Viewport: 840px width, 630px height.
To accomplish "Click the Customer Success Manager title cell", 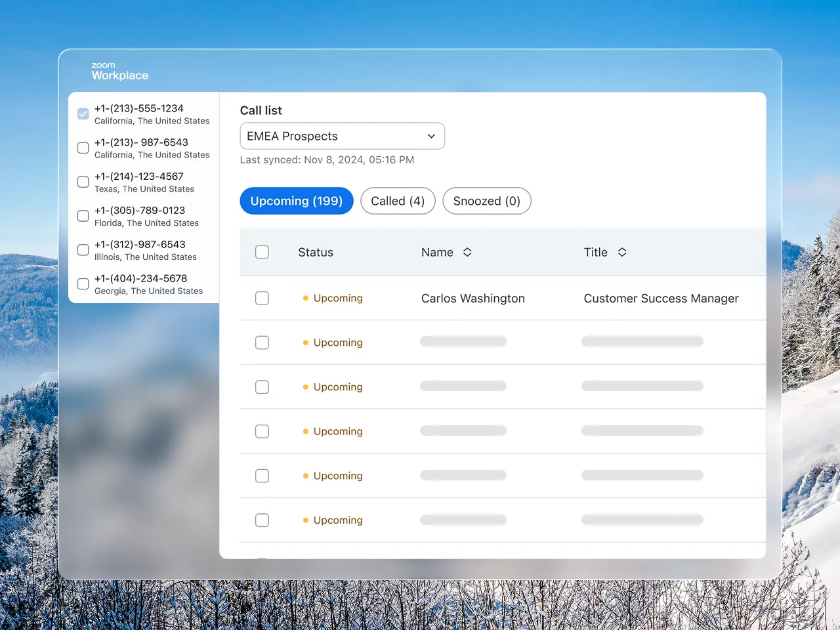I will tap(661, 299).
